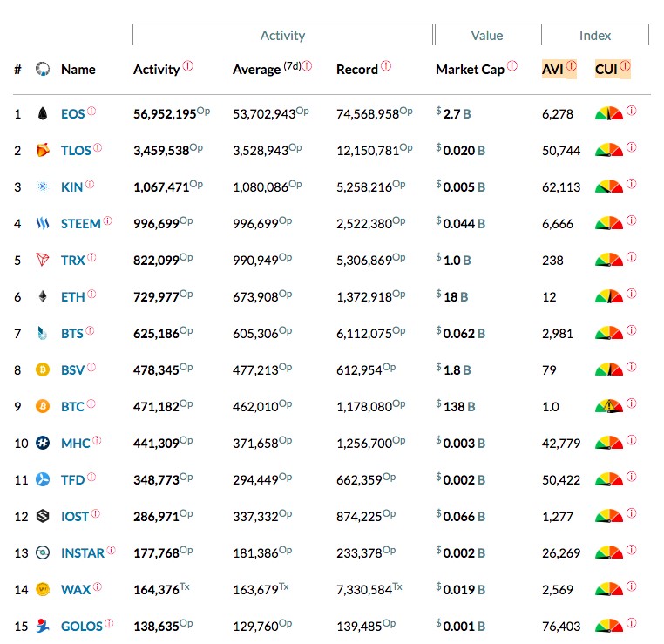Click the info icon beside EOS name

click(x=91, y=111)
